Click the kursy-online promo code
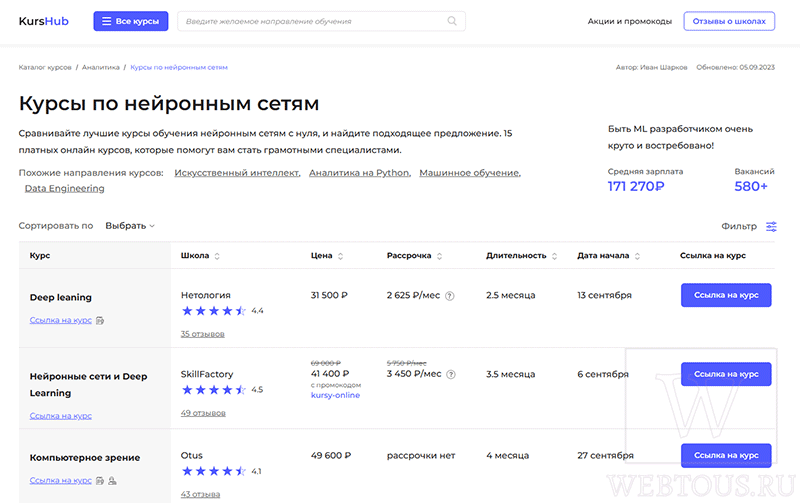Screen dimensions: 800x503 pos(335,395)
